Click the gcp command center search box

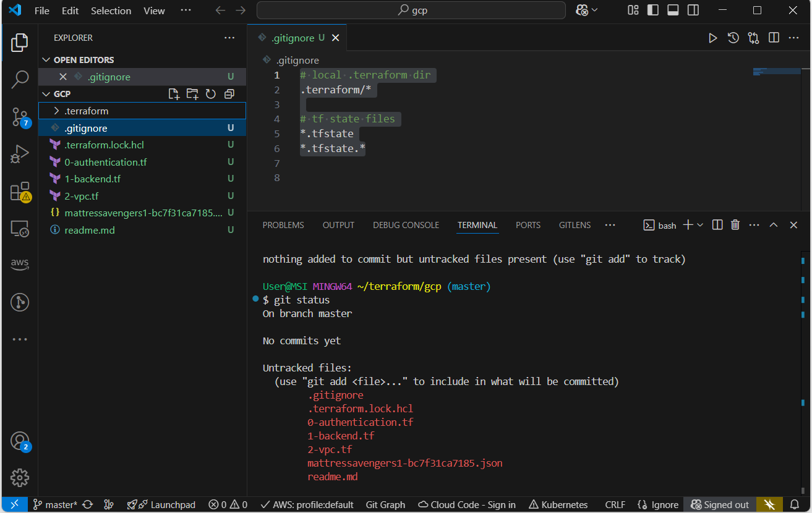(x=411, y=11)
